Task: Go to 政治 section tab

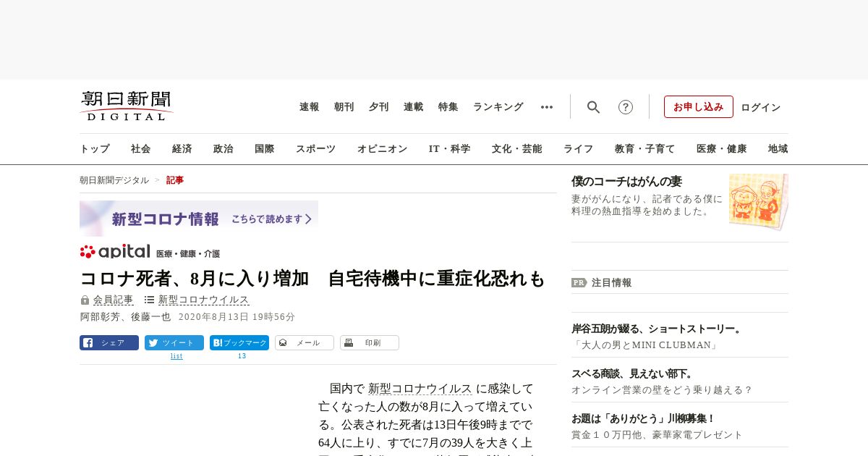Action: point(224,149)
